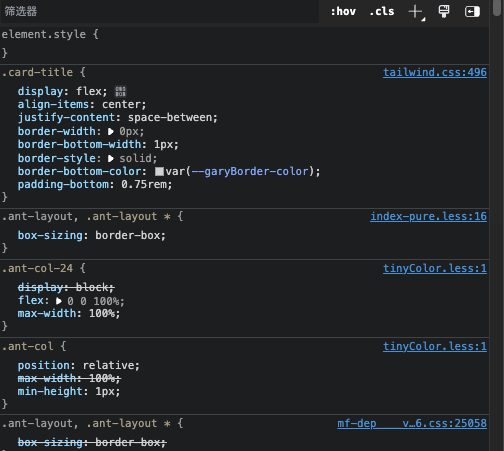
Task: Expand the border-width shorthand triangle
Action: (111, 132)
